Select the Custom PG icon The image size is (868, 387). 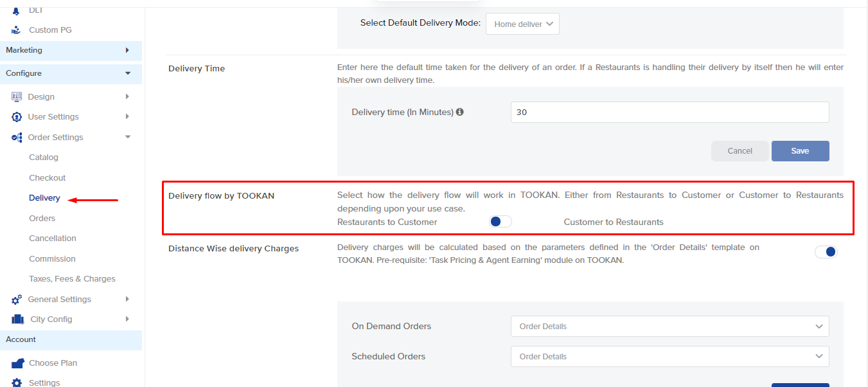point(15,30)
